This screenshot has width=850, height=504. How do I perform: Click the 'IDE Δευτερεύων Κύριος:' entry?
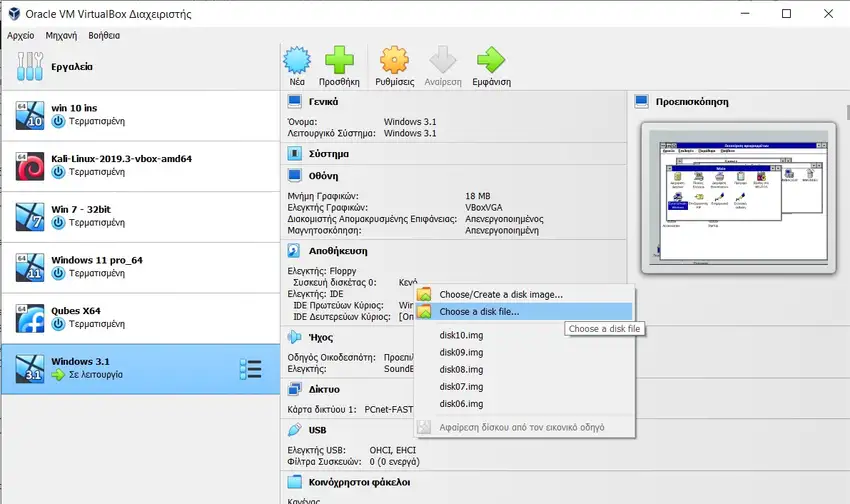pos(342,316)
